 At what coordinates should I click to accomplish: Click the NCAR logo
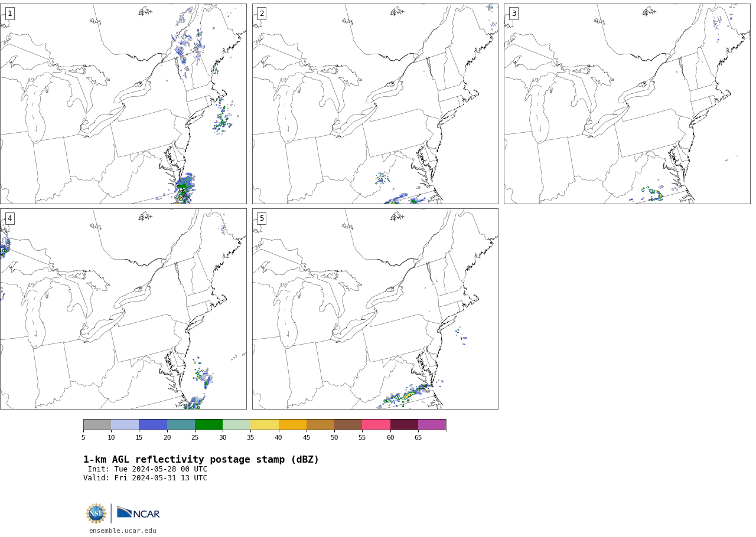(x=138, y=513)
